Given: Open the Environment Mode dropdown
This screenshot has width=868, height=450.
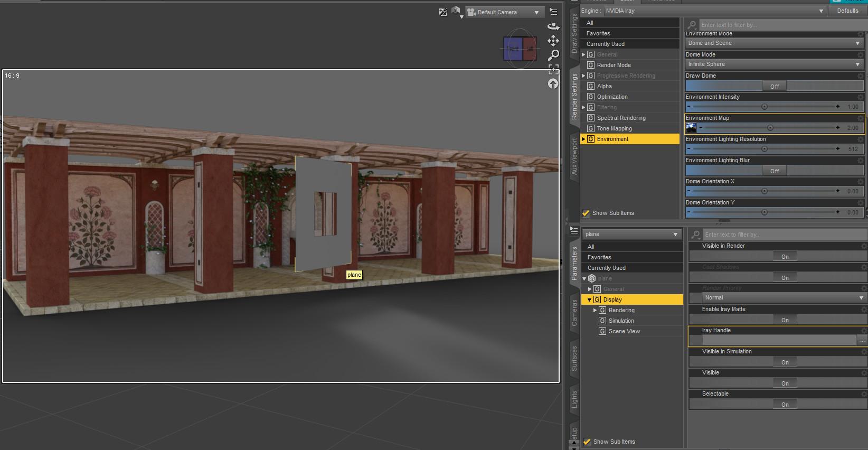Looking at the screenshot, I should click(x=775, y=43).
